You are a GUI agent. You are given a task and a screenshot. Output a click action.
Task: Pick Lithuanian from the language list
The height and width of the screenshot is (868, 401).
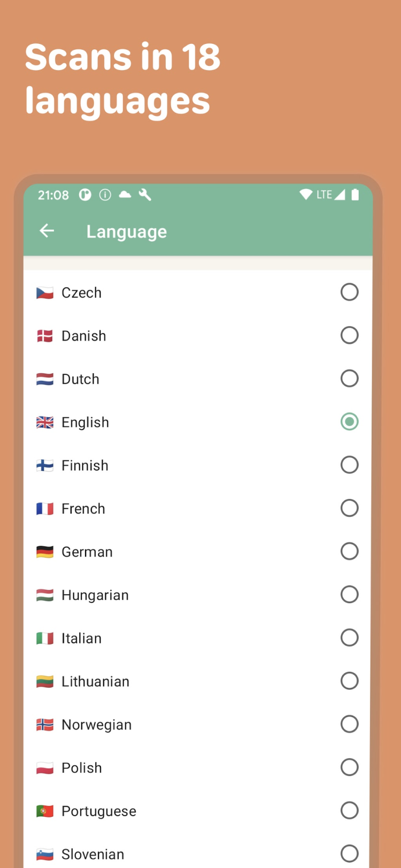(x=95, y=681)
